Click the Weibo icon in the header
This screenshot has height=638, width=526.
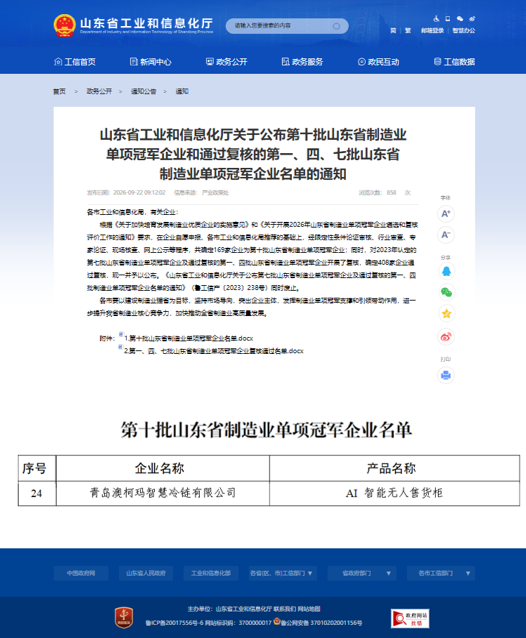tap(472, 19)
